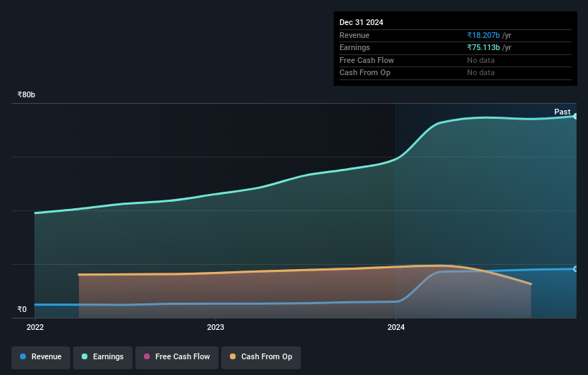The image size is (588, 375).
Task: Click the ₹80b y-axis label
Action: tap(26, 94)
